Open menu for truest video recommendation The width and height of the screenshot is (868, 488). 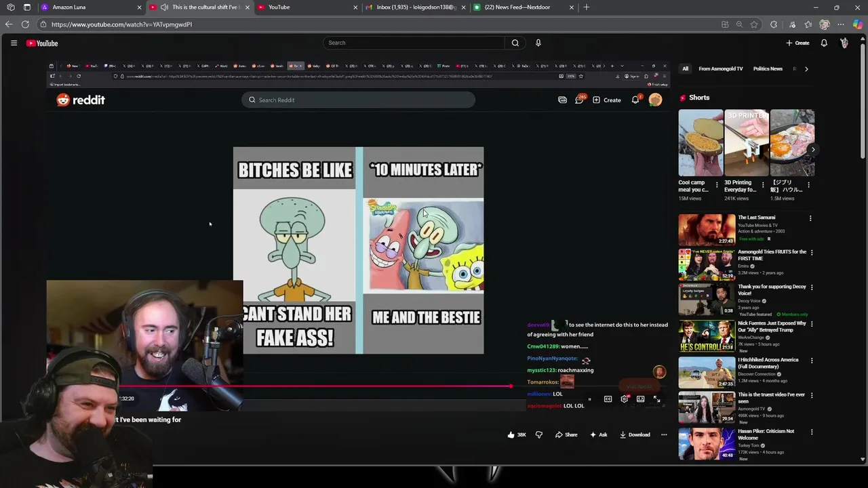(812, 396)
